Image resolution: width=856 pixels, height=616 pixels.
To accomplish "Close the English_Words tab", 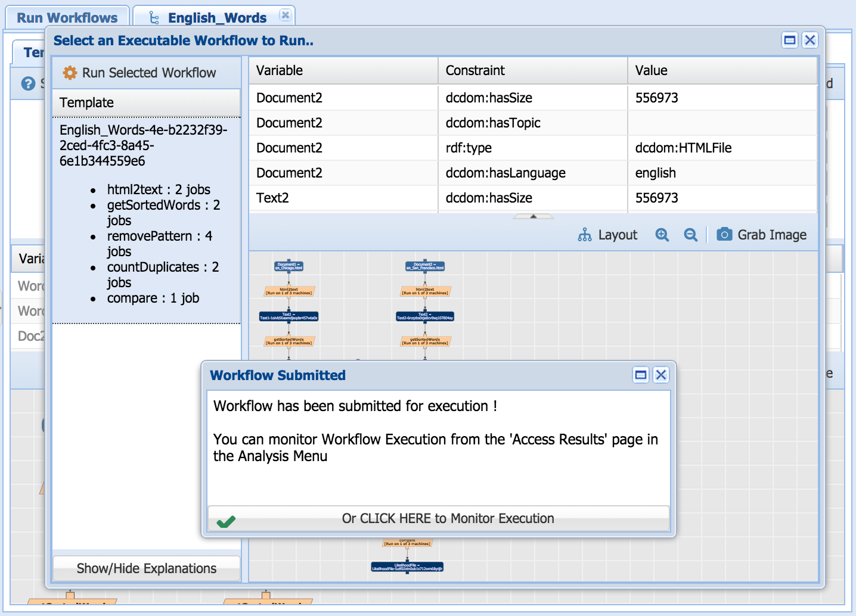I will pyautogui.click(x=286, y=15).
